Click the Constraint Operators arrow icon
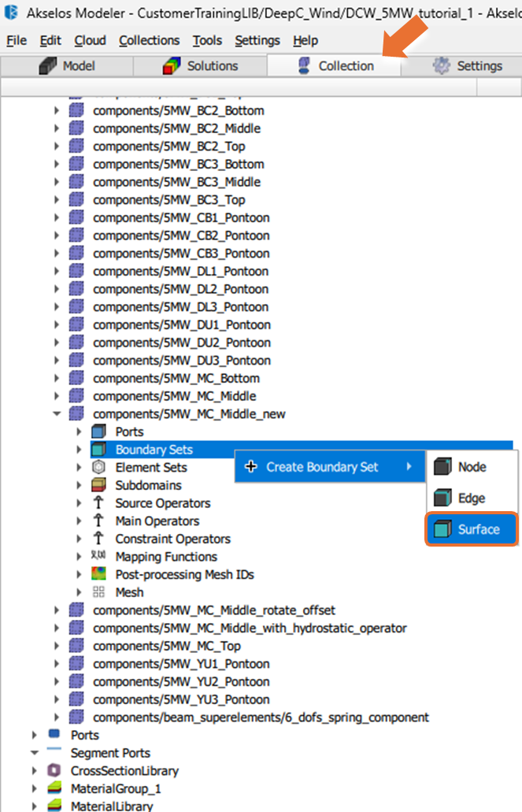 tap(98, 539)
